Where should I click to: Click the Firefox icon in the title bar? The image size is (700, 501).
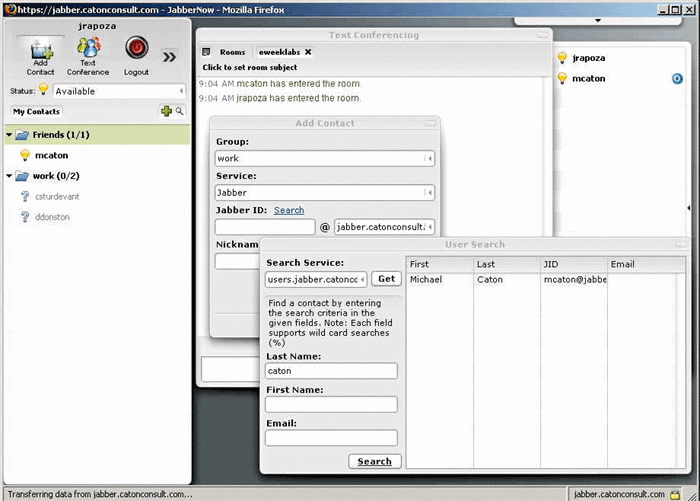[10, 9]
